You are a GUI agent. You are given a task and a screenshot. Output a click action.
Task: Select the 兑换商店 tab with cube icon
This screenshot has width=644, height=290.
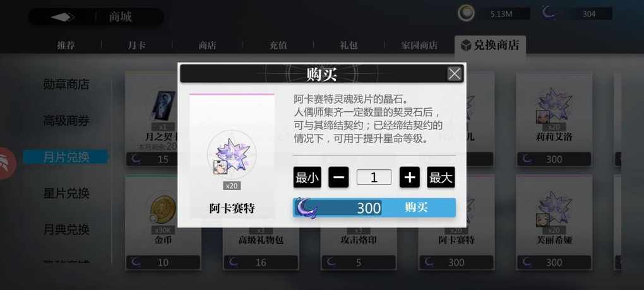tap(490, 45)
